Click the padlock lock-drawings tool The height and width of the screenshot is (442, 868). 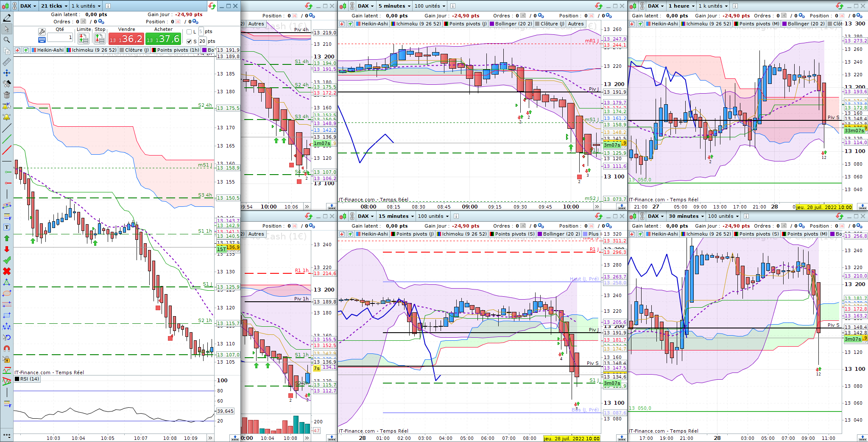click(7, 359)
